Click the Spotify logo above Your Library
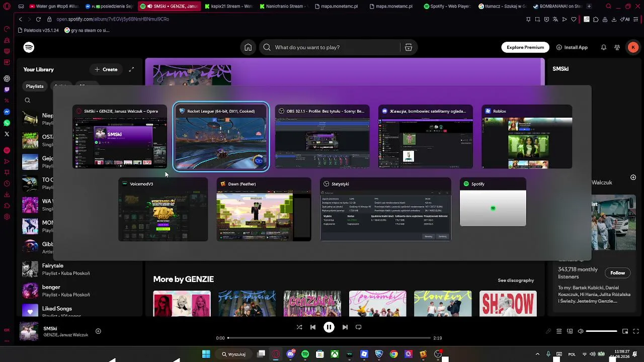Image resolution: width=644 pixels, height=362 pixels. point(29,47)
